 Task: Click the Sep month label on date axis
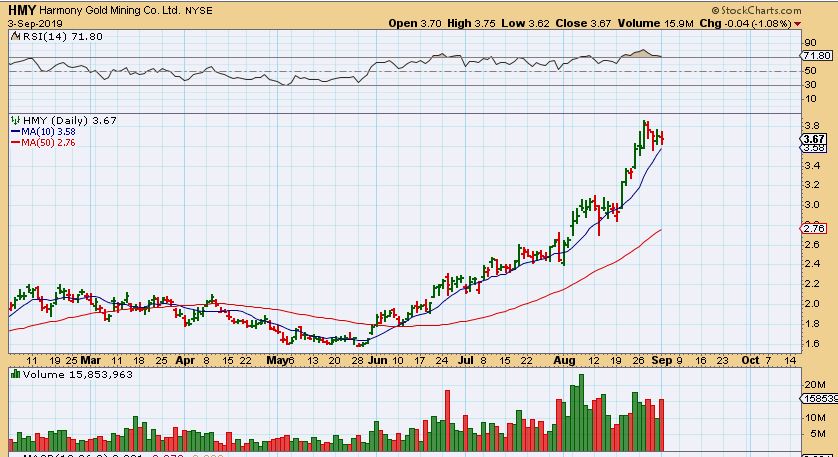(662, 360)
